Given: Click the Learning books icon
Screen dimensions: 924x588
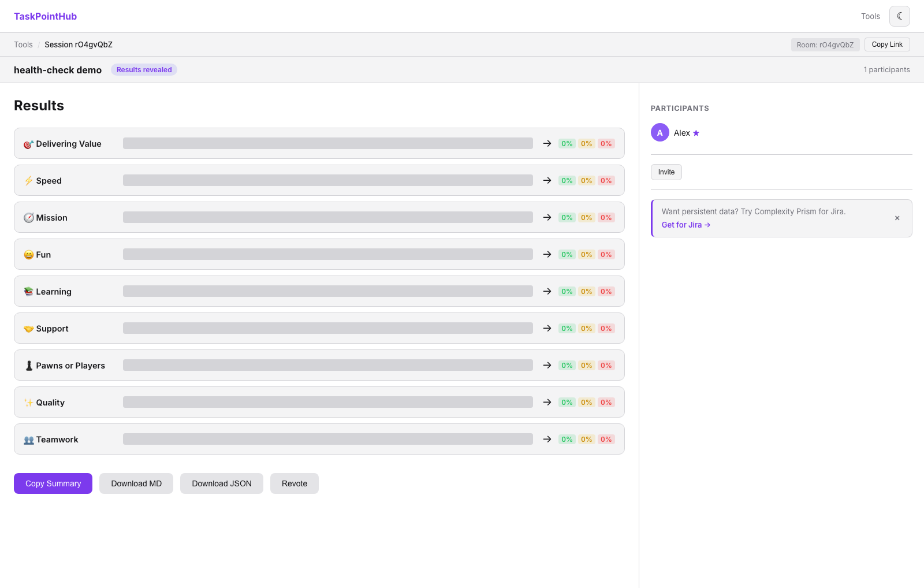Looking at the screenshot, I should 28,292.
